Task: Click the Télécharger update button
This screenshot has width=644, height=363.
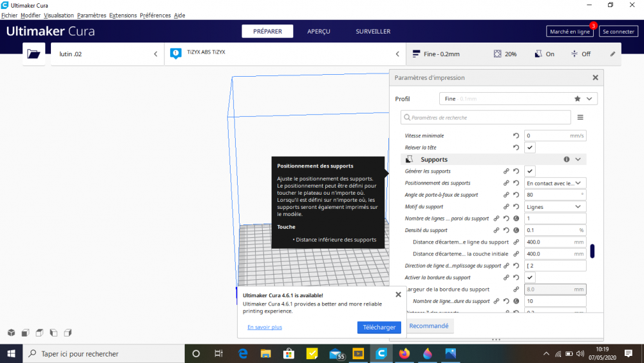Action: 379,328
